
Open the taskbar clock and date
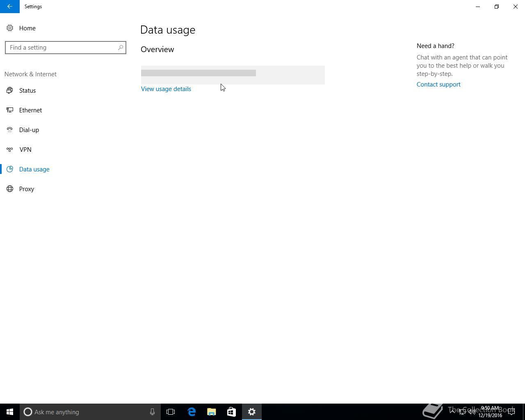point(490,412)
